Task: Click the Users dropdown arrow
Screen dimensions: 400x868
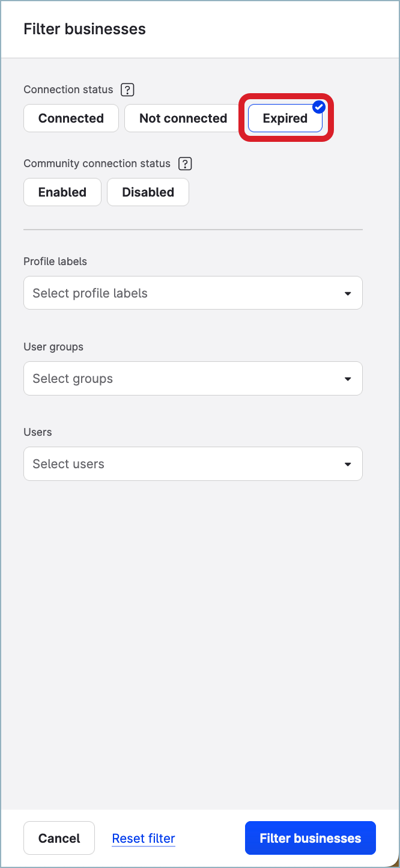Action: (x=348, y=464)
